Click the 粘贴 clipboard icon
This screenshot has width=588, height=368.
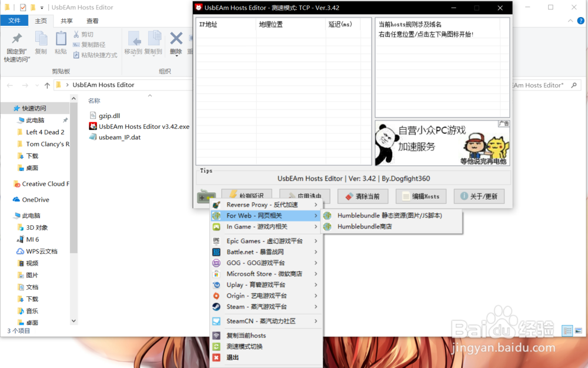pyautogui.click(x=61, y=39)
